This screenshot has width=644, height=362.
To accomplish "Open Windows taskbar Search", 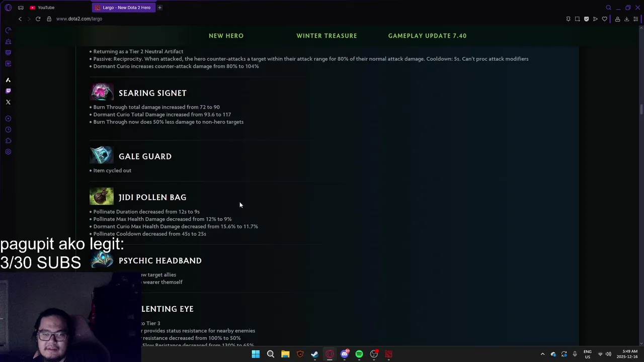I will [x=270, y=354].
